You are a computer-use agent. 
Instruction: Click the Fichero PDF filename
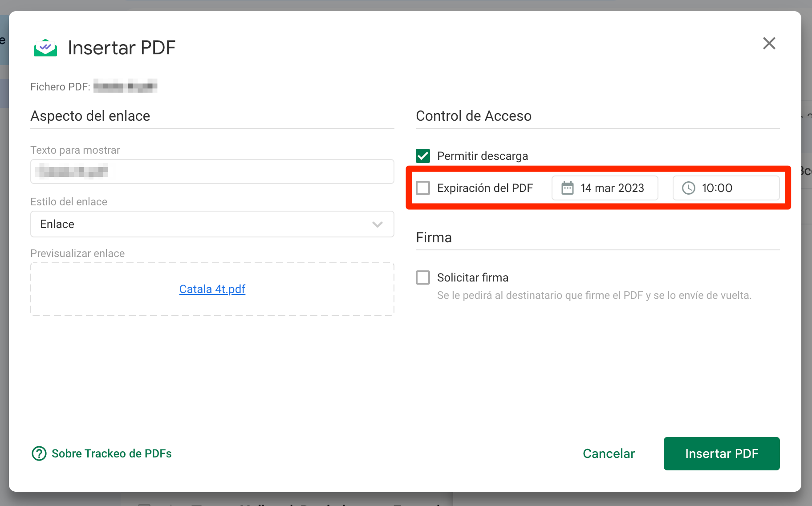click(x=125, y=86)
